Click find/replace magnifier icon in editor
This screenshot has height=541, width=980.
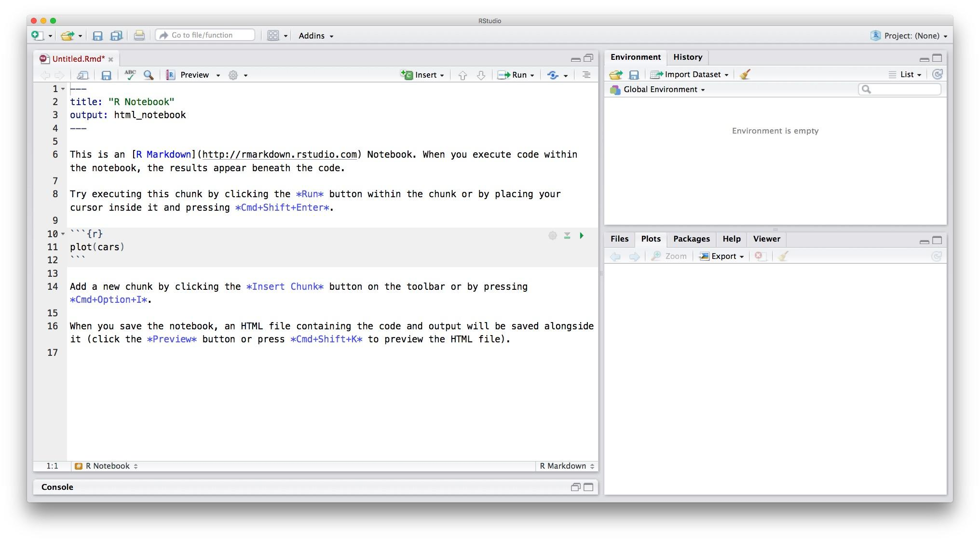[x=149, y=75]
